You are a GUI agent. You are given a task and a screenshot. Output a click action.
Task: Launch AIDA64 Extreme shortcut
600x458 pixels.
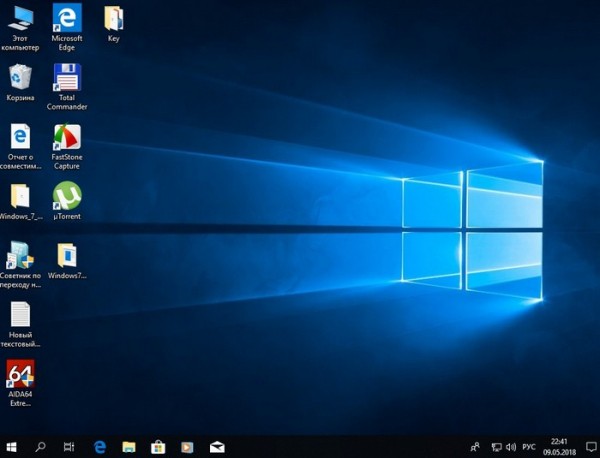tap(20, 383)
